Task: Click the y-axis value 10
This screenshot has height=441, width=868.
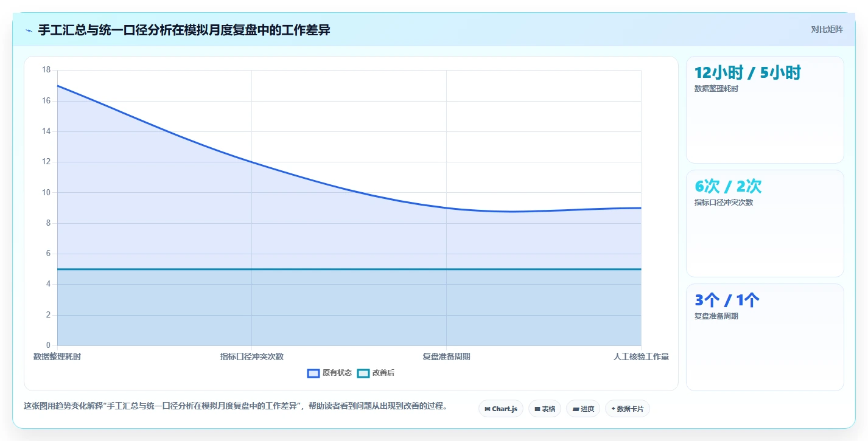Action: tap(46, 193)
